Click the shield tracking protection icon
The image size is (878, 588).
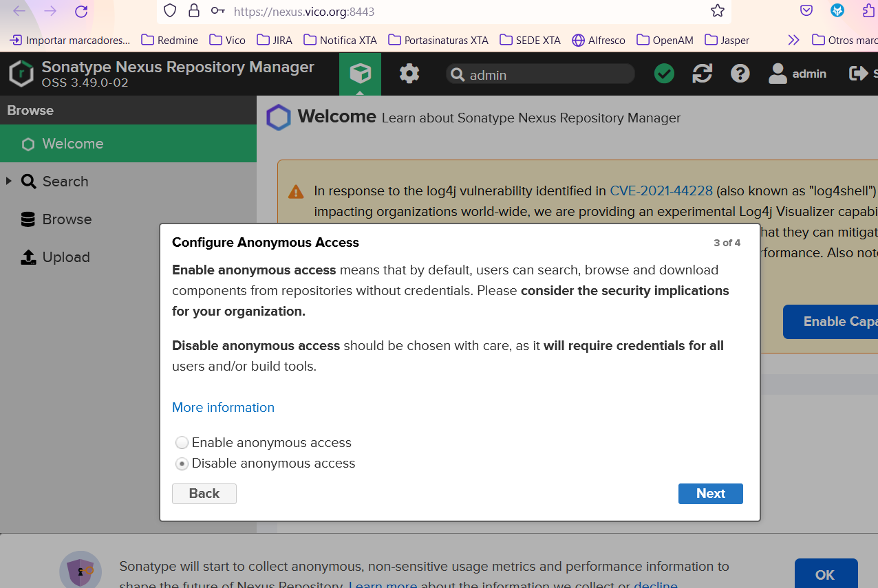(x=170, y=11)
